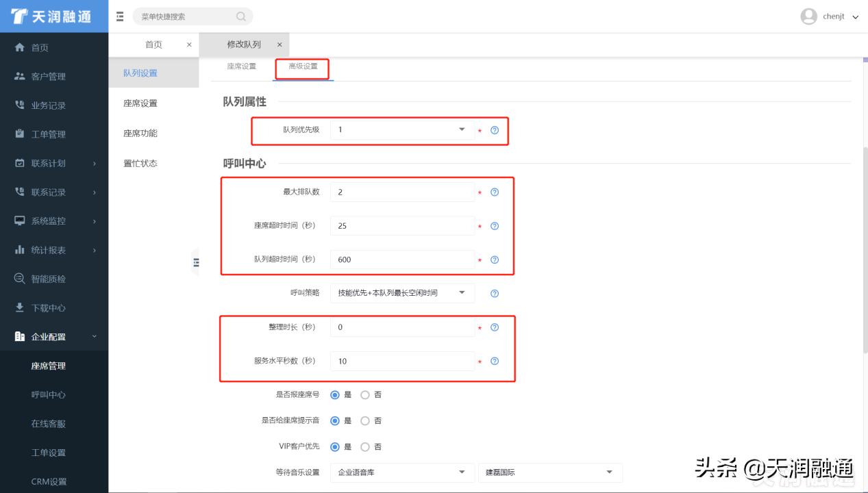Open the hamburger menu next to search bar

(120, 16)
